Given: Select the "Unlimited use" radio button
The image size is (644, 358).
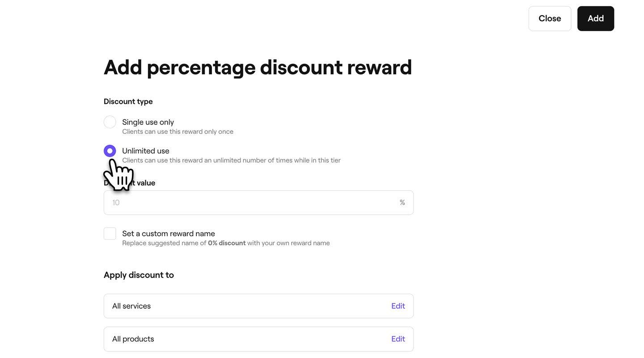Looking at the screenshot, I should [110, 150].
